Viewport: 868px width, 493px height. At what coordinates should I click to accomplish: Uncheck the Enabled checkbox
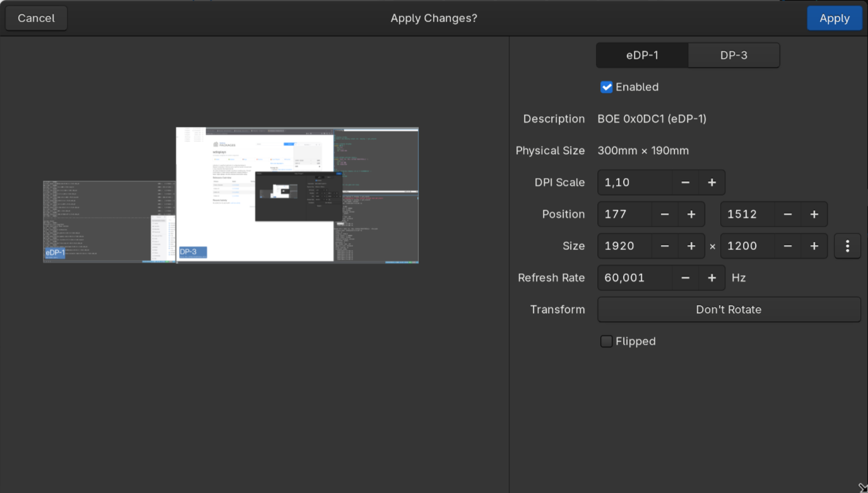click(607, 87)
